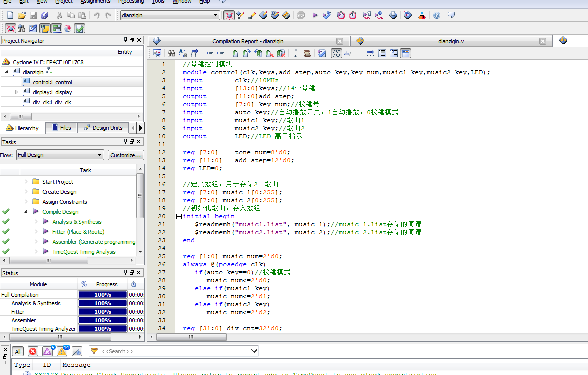Click the Save file icon
This screenshot has height=375, width=588.
click(33, 15)
